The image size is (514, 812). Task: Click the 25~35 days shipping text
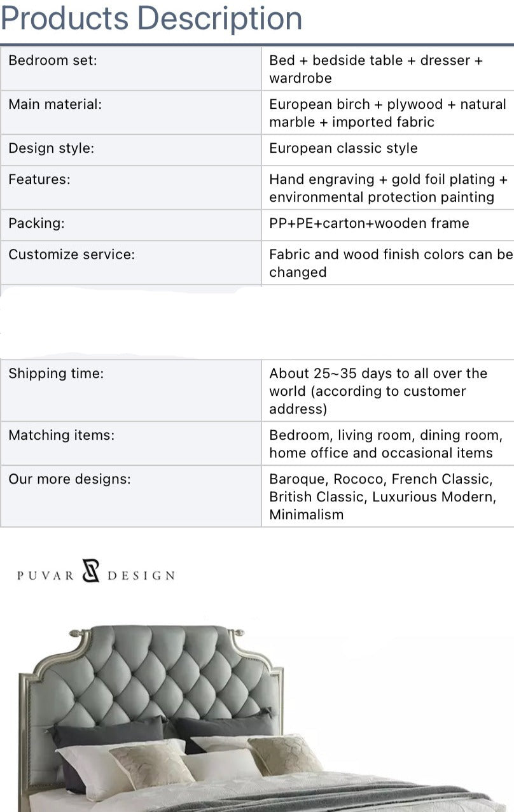pyautogui.click(x=378, y=391)
